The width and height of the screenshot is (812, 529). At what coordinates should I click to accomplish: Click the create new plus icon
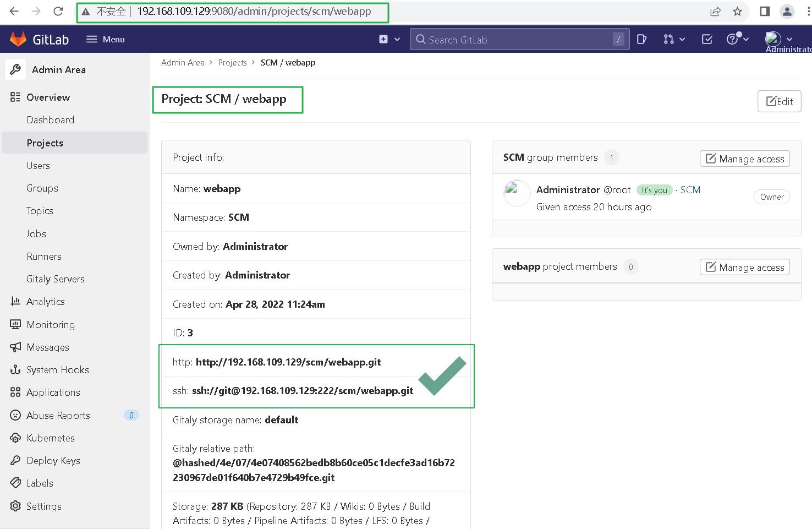coord(383,39)
